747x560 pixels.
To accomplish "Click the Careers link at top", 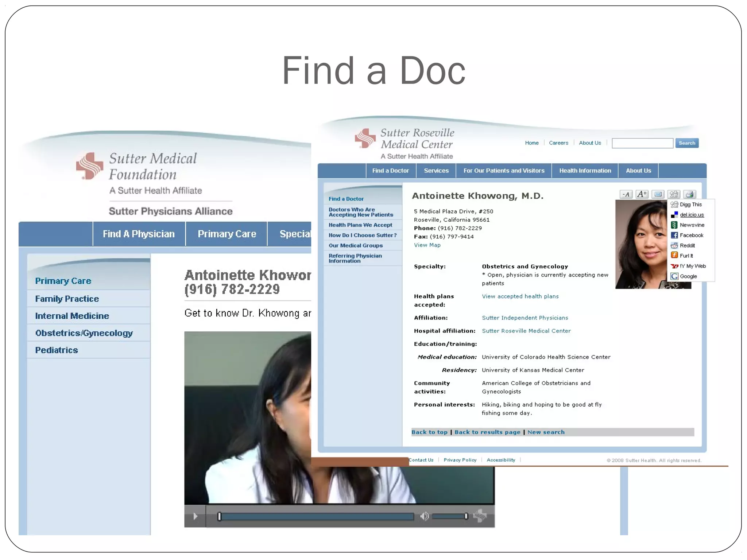I will 558,143.
